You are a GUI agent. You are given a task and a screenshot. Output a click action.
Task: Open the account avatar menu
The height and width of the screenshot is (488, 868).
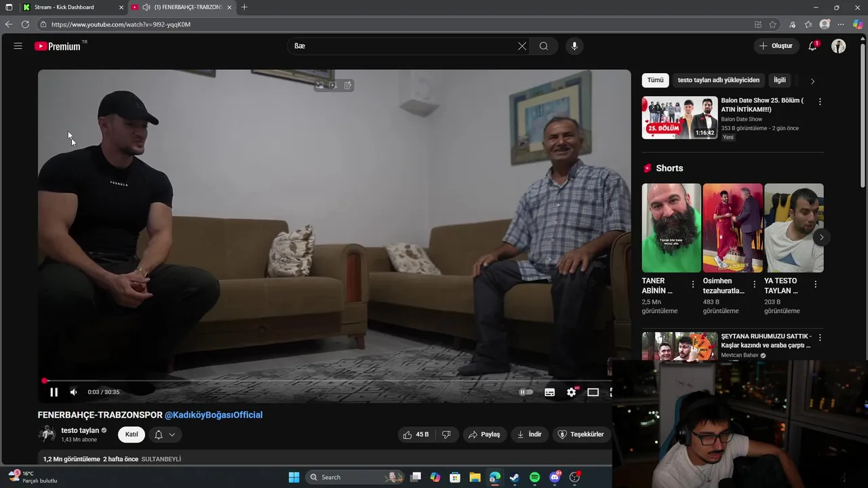point(839,46)
